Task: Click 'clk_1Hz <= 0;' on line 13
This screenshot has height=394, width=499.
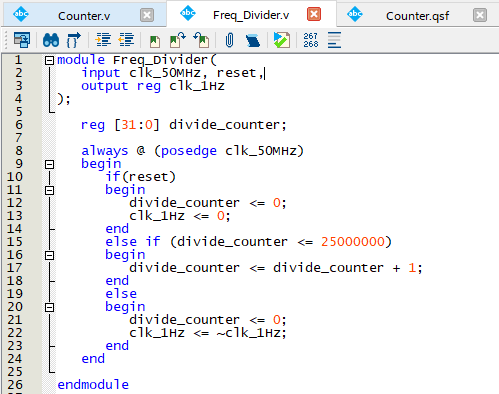Action: 180,216
